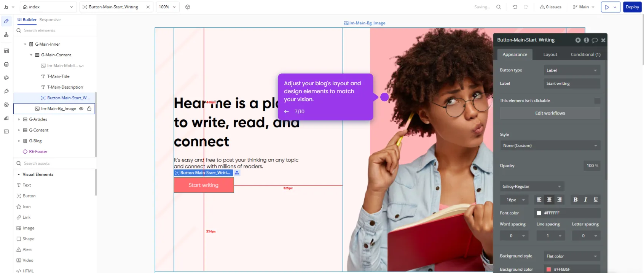Align text left in property panel
The width and height of the screenshot is (644, 273).
coord(539,200)
